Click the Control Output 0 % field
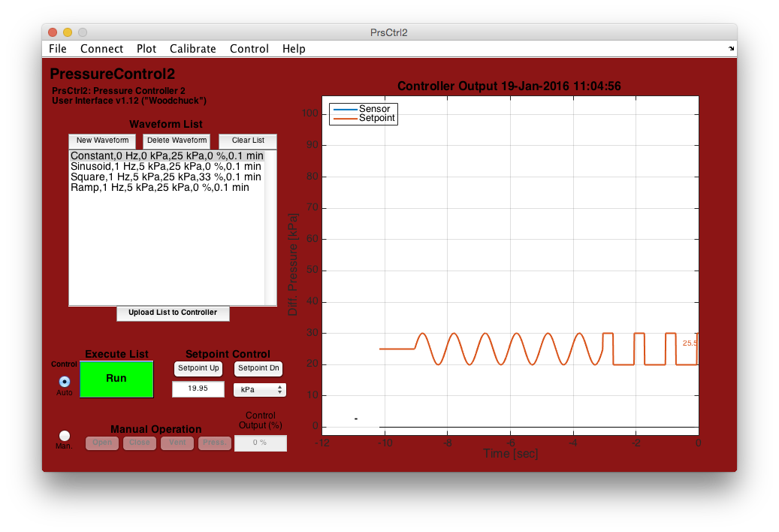Screen dimensions: 779x532 261,443
